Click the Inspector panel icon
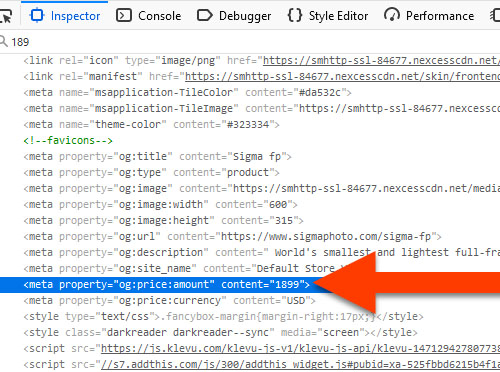This screenshot has width=500, height=372. 37,16
